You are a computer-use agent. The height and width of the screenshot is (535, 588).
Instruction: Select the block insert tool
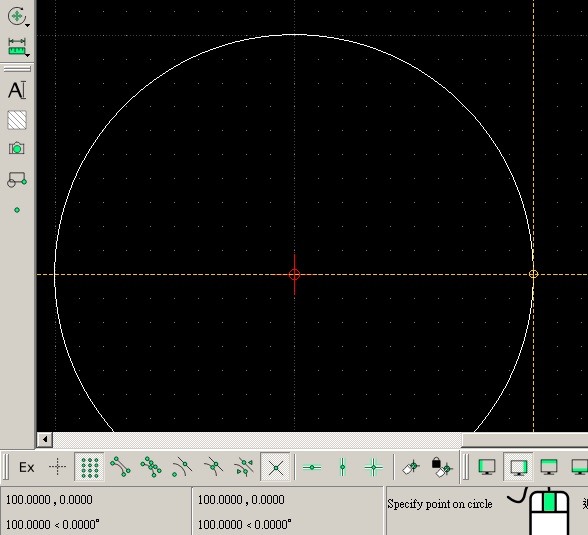click(x=17, y=180)
